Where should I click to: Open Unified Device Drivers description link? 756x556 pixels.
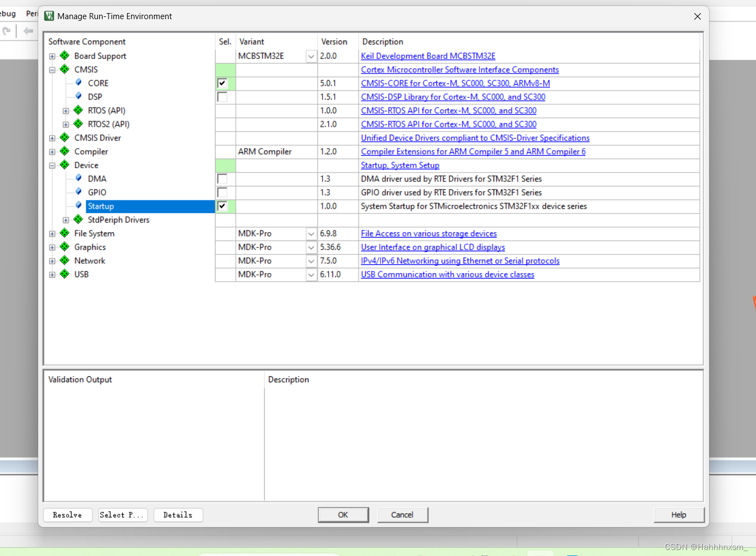tap(475, 138)
